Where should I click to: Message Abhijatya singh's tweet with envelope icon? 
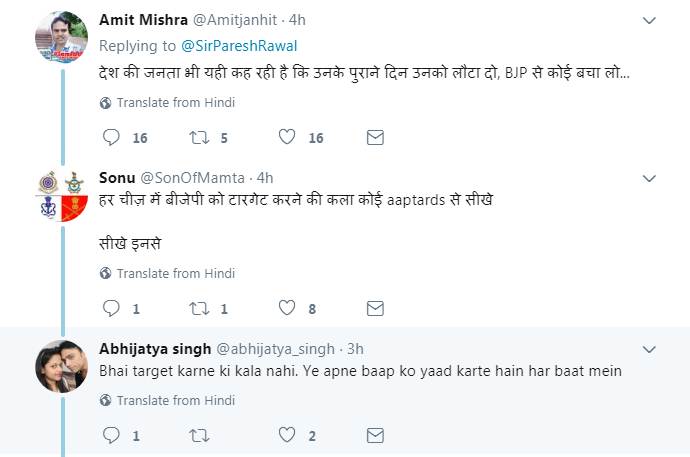(x=376, y=435)
